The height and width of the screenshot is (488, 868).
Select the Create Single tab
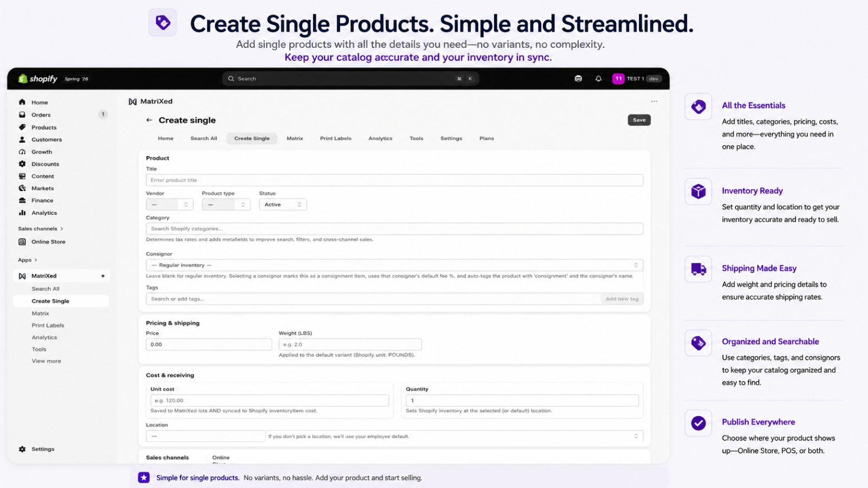click(252, 138)
